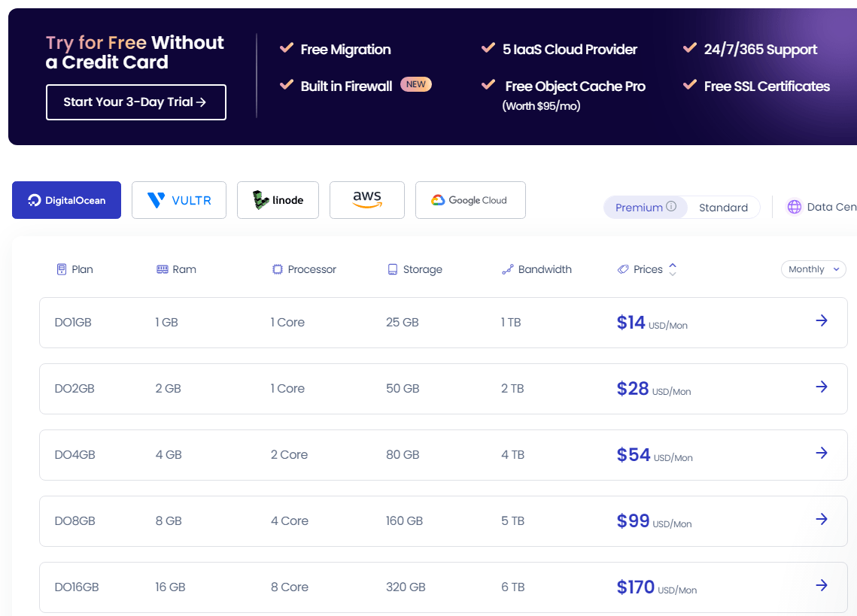Select the Linode provider tab
Viewport: 857px width, 616px height.
coord(278,200)
